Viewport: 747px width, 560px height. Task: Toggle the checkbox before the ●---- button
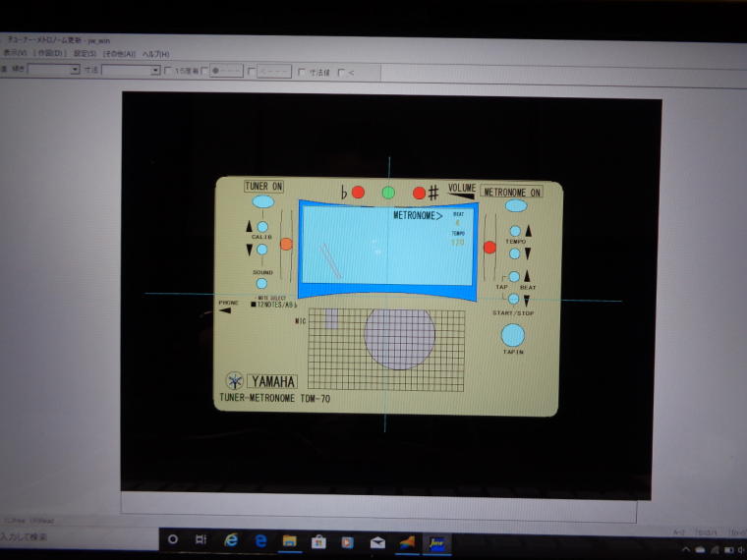[204, 71]
